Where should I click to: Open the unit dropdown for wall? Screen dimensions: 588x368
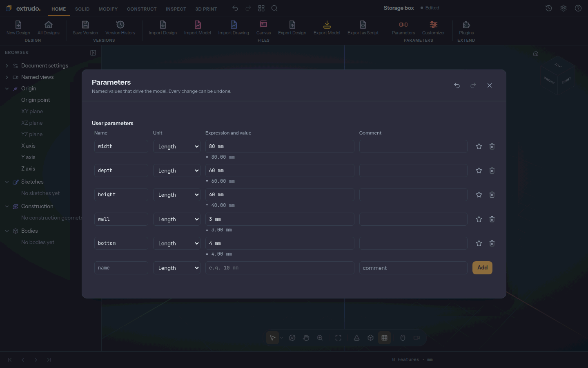click(177, 219)
